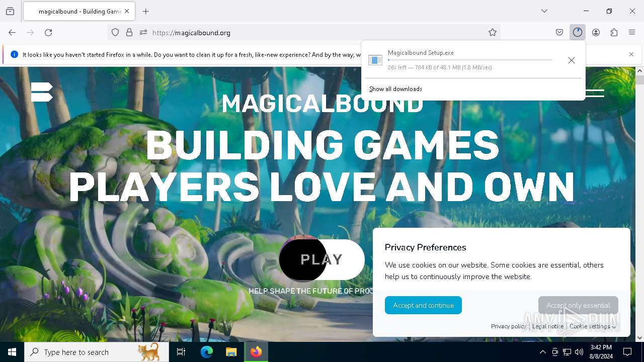Open clock showing 3:42 PM
This screenshot has width=644, height=362.
tap(601, 352)
